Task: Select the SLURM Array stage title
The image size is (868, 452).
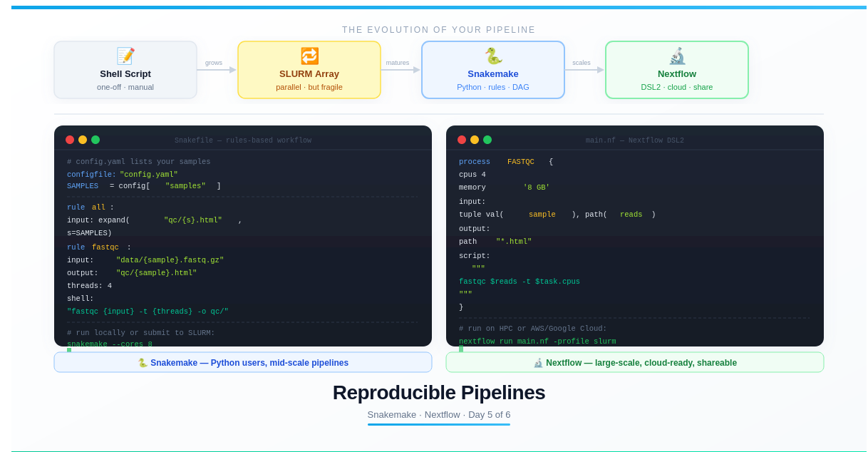Action: [309, 74]
